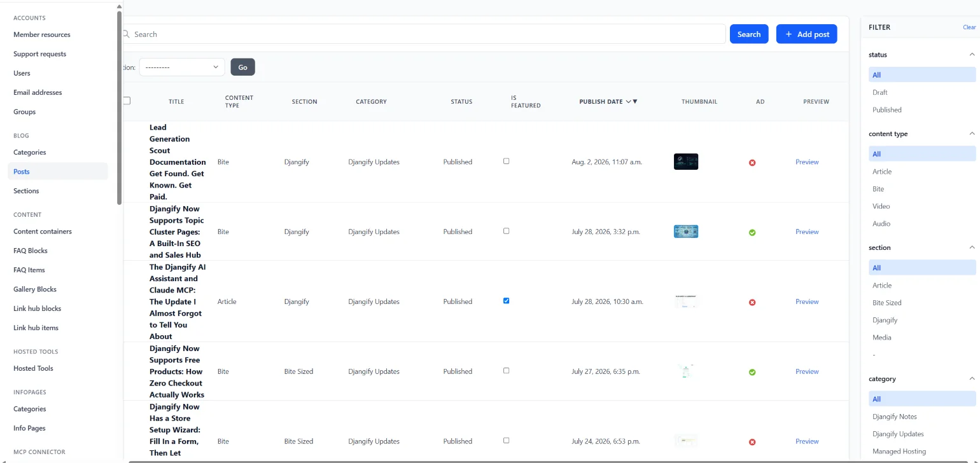Toggle Is Featured for Topic Cluster Pages post
This screenshot has width=980, height=463.
coord(507,231)
